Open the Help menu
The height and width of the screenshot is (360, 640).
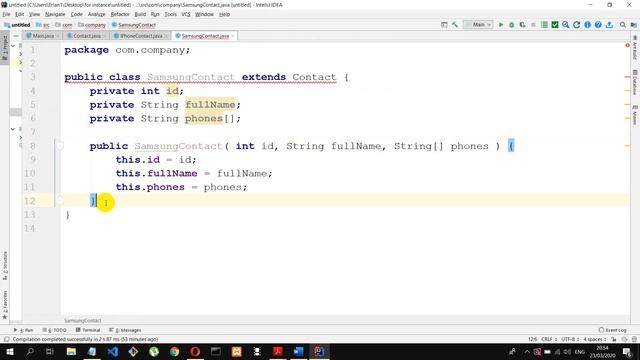point(224,14)
